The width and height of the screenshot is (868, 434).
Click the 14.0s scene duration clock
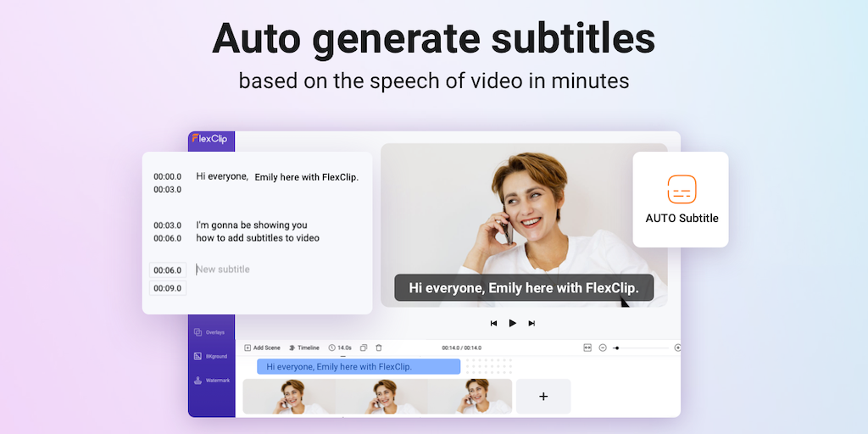[340, 348]
